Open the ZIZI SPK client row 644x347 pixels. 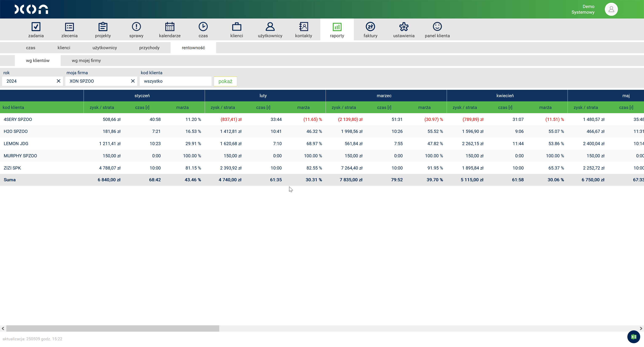click(12, 168)
